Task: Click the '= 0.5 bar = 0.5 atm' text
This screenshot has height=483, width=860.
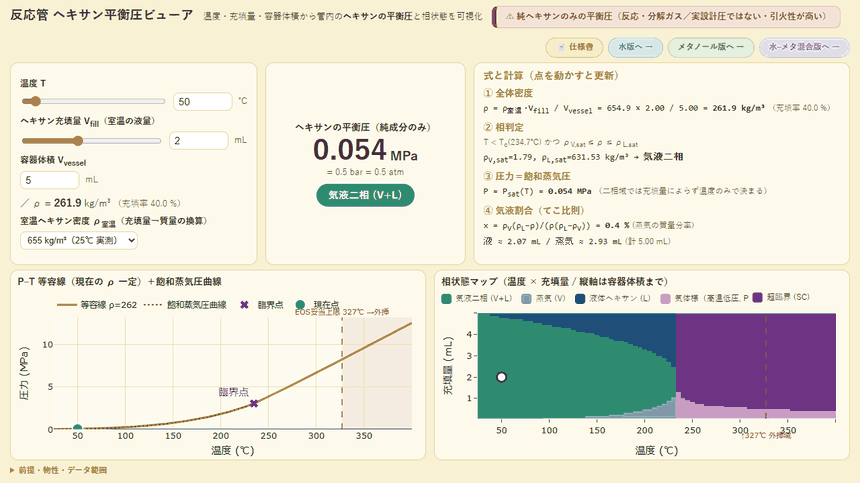Action: (365, 172)
